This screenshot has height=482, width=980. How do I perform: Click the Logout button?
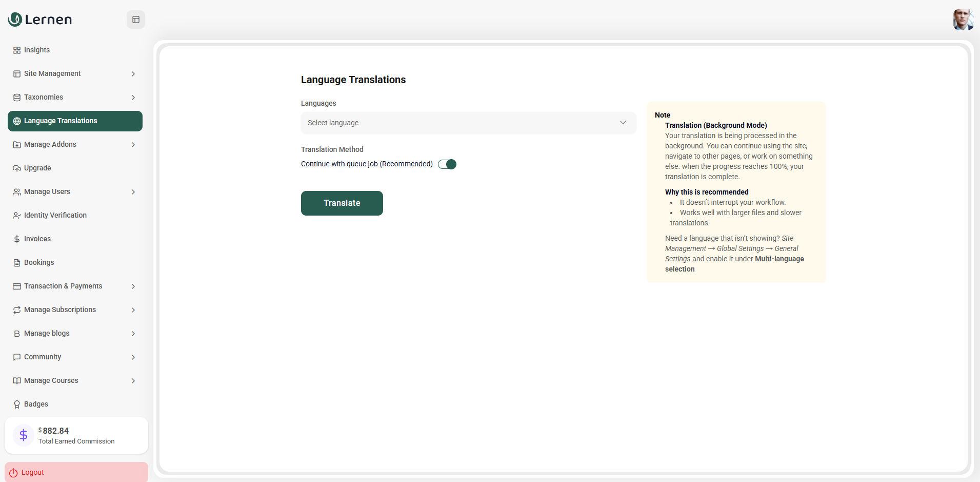[76, 472]
